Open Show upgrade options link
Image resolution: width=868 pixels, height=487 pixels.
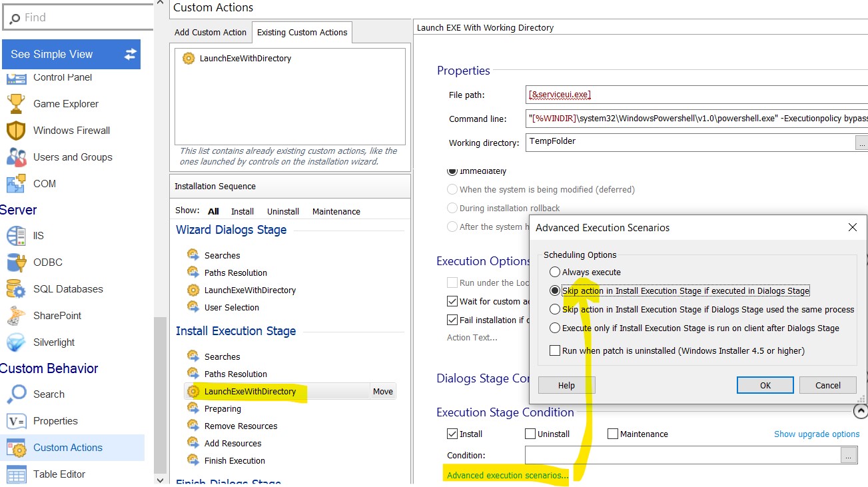817,434
